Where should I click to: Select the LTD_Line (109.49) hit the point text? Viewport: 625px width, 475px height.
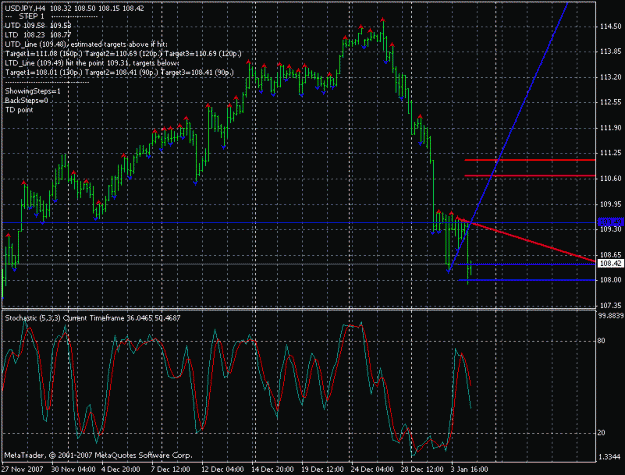[92, 63]
